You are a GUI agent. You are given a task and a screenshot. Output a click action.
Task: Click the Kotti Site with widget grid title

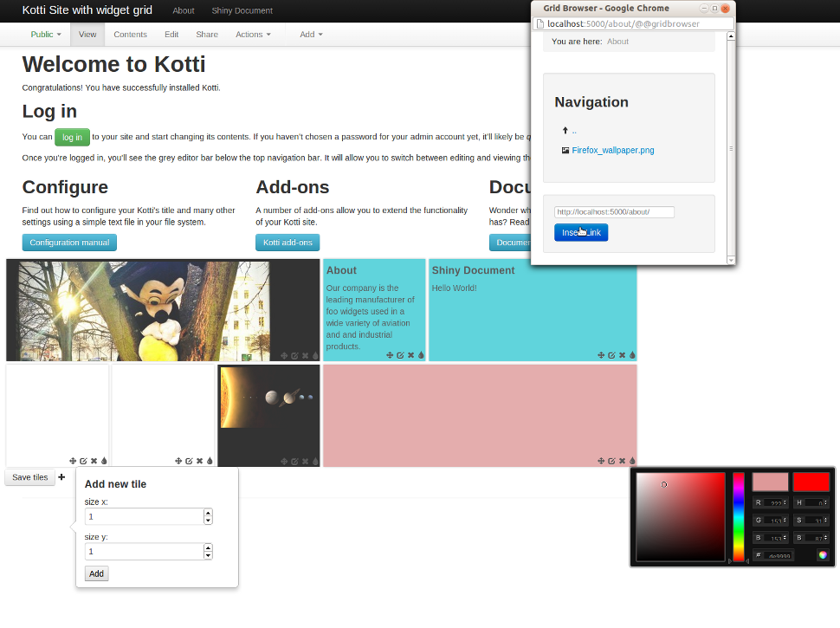(87, 10)
